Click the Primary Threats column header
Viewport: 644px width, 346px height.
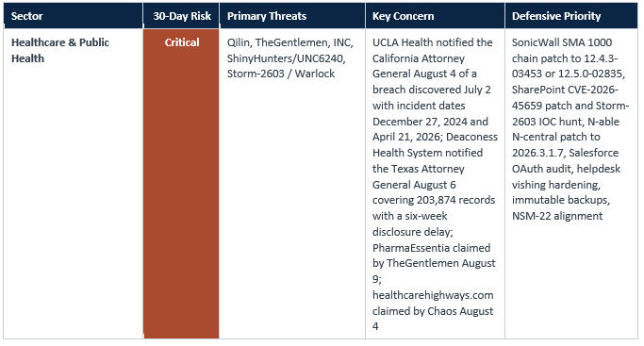coord(292,16)
